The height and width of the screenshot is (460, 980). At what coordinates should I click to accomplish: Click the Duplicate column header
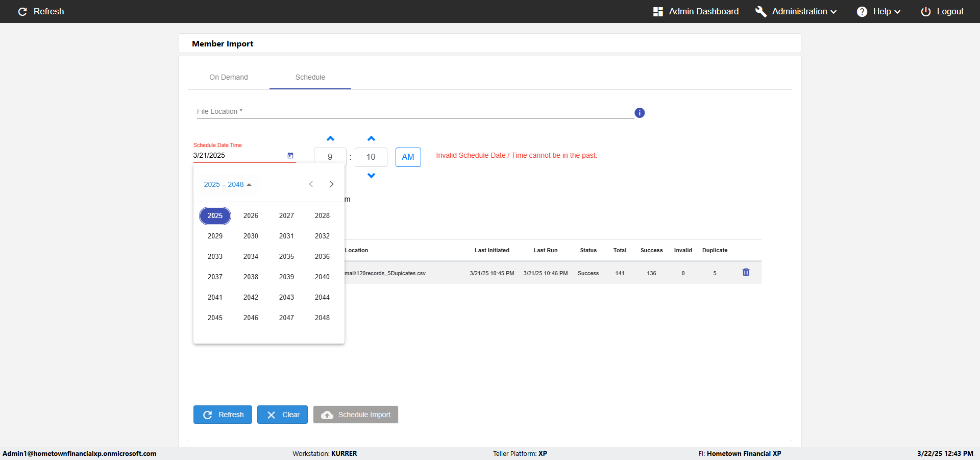715,250
